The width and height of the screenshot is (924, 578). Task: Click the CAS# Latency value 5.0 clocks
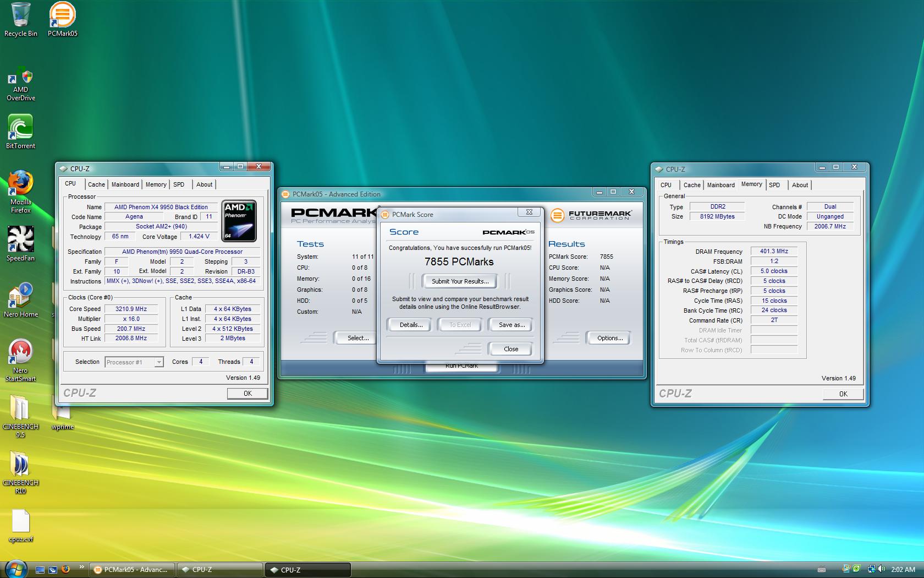pos(774,271)
